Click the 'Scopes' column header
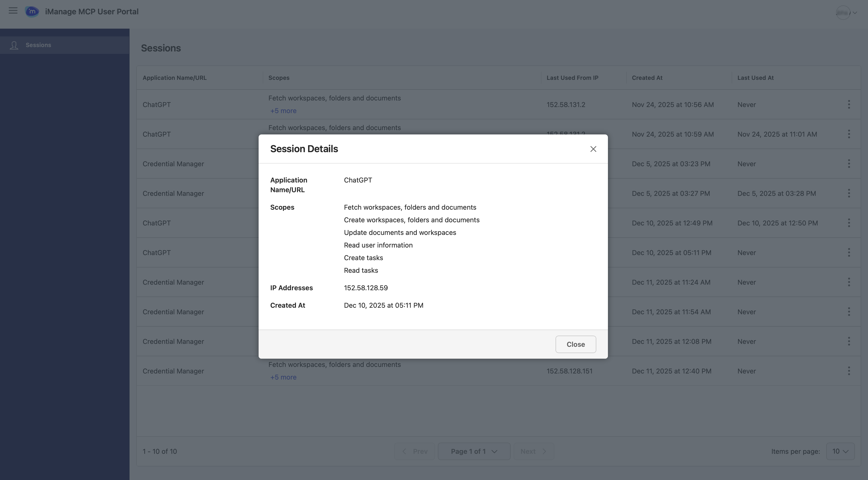 [279, 78]
